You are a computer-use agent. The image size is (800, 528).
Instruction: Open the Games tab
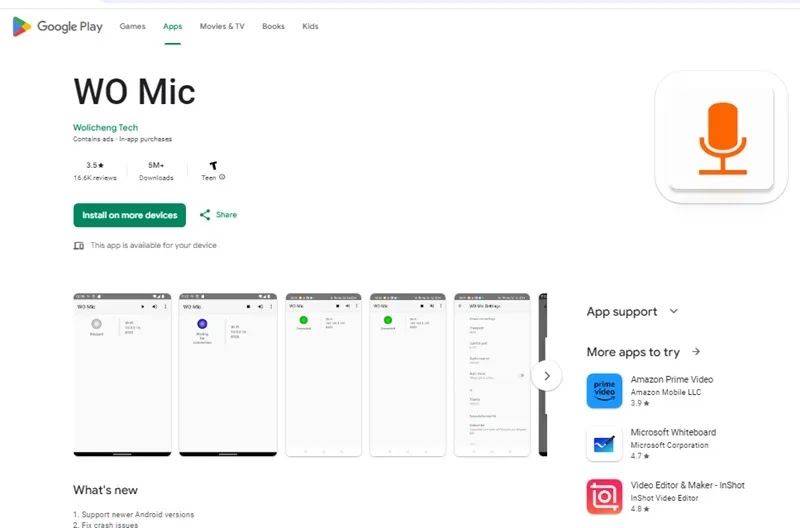(133, 27)
